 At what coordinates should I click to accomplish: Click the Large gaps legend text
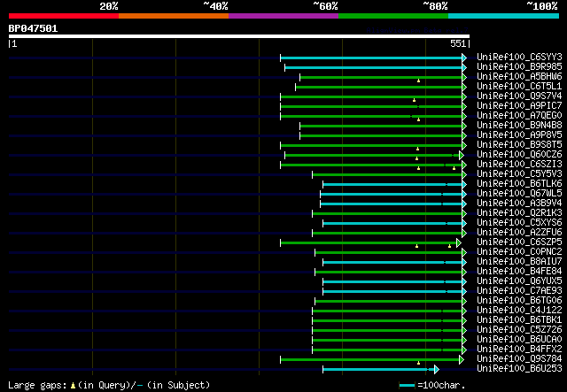pyautogui.click(x=37, y=385)
